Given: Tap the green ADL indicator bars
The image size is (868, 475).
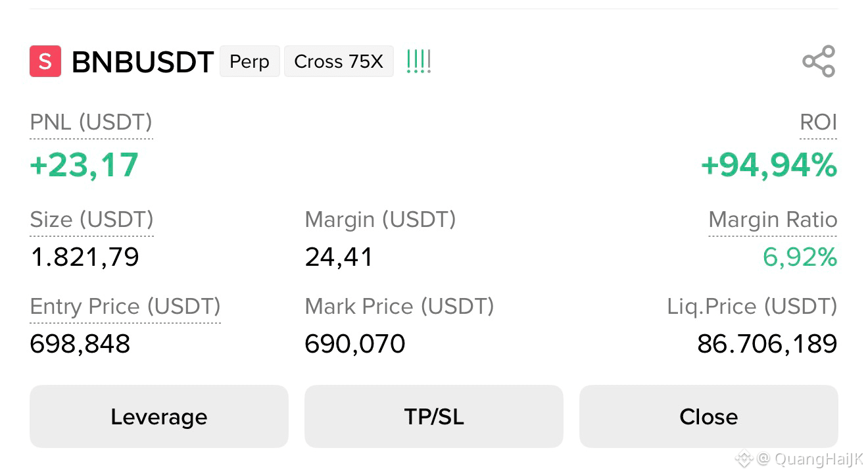Looking at the screenshot, I should [419, 61].
